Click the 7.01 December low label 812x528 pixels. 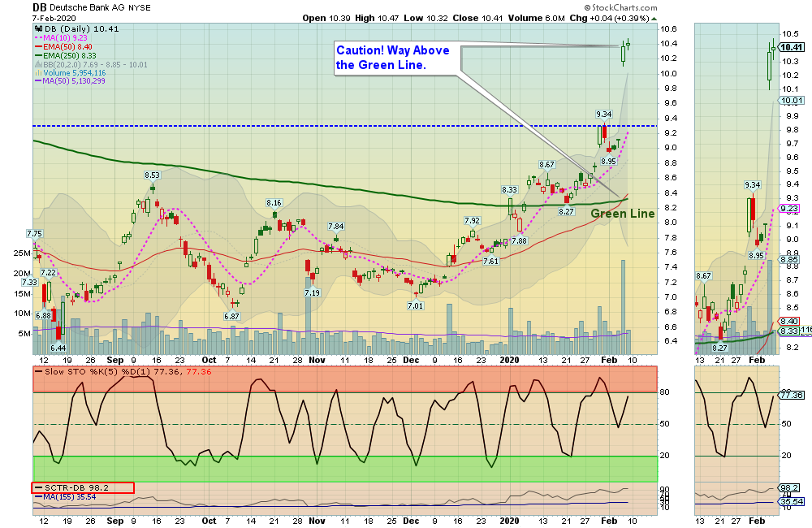click(415, 305)
